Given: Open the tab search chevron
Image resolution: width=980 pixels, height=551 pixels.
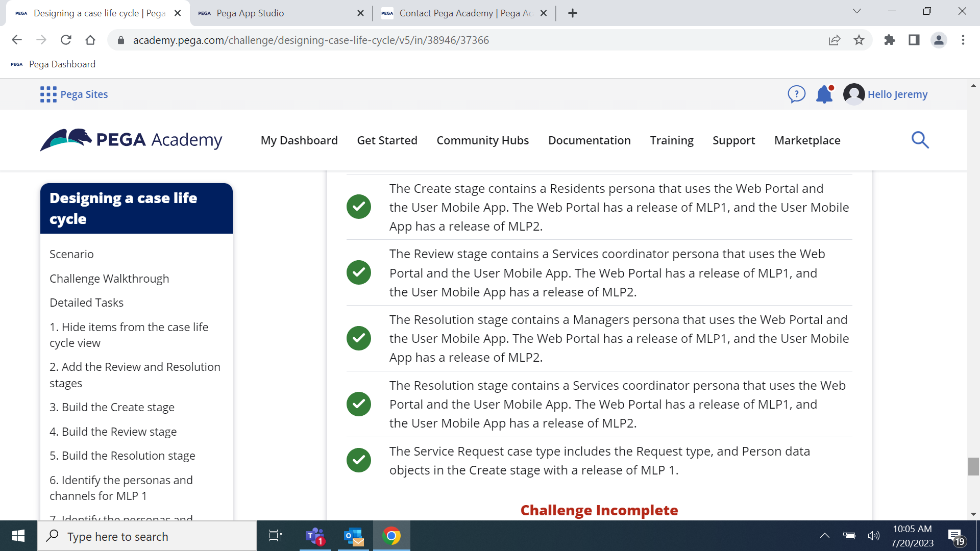Looking at the screenshot, I should (x=856, y=11).
